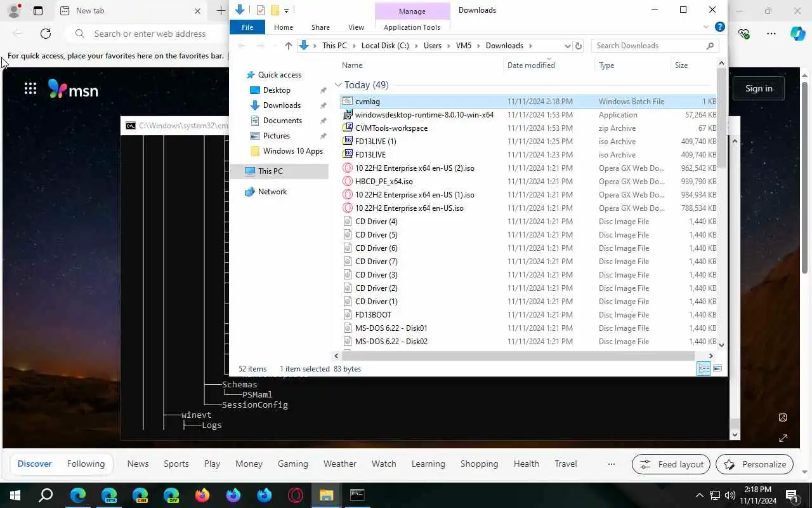The height and width of the screenshot is (508, 812).
Task: Click Local Disk (C:) in breadcrumb
Action: point(385,46)
